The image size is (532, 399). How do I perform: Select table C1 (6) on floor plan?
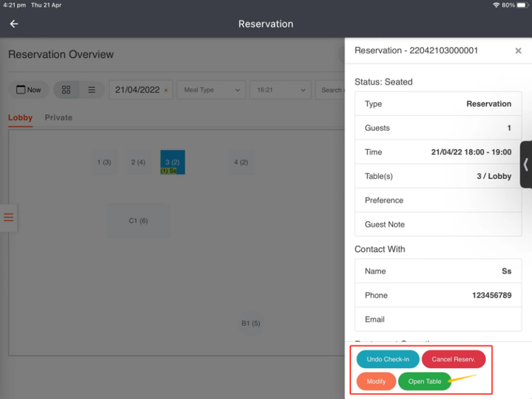click(138, 221)
